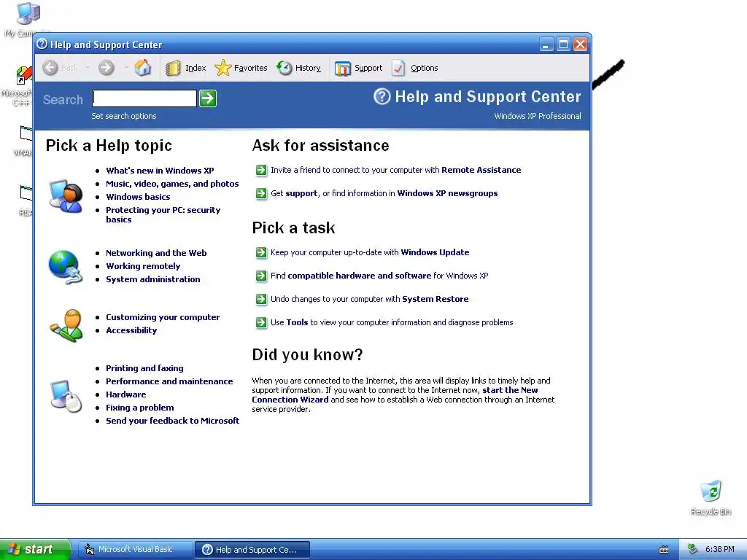This screenshot has width=747, height=560.
Task: Minimize the Help and Support Center window
Action: 547,44
